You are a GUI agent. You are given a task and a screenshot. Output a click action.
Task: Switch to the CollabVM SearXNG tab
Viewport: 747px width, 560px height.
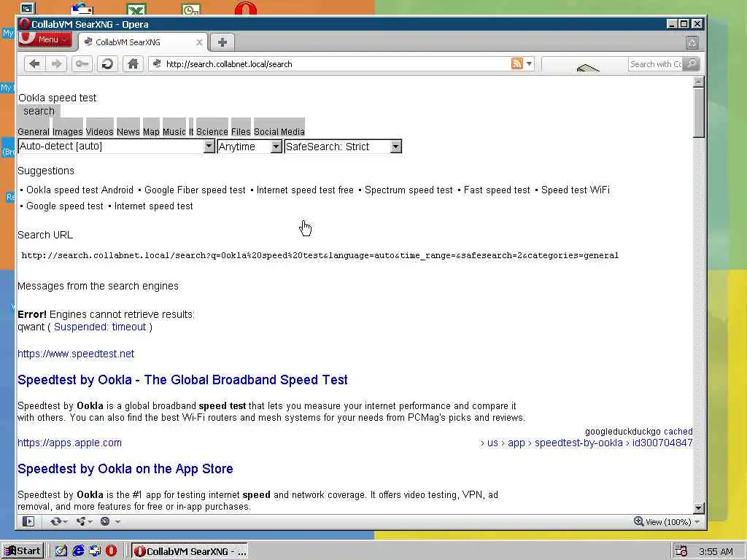143,42
